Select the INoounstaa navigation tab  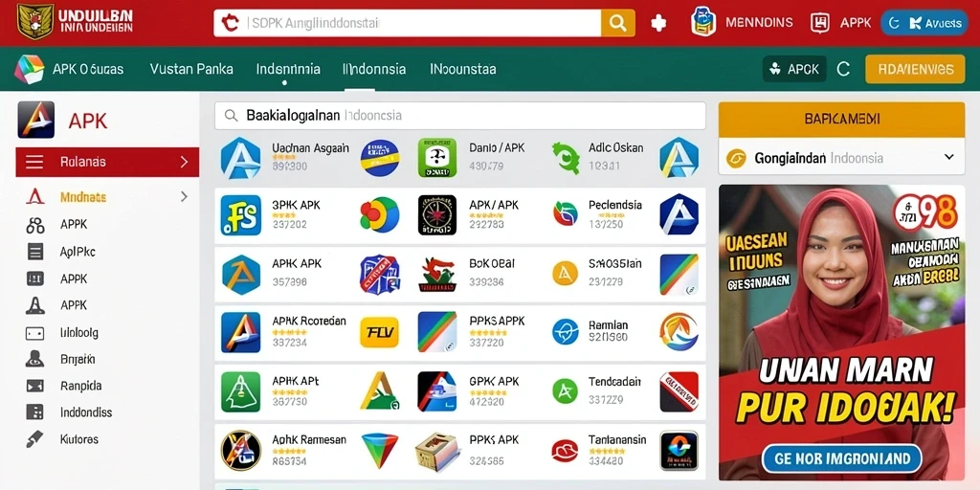click(x=463, y=69)
